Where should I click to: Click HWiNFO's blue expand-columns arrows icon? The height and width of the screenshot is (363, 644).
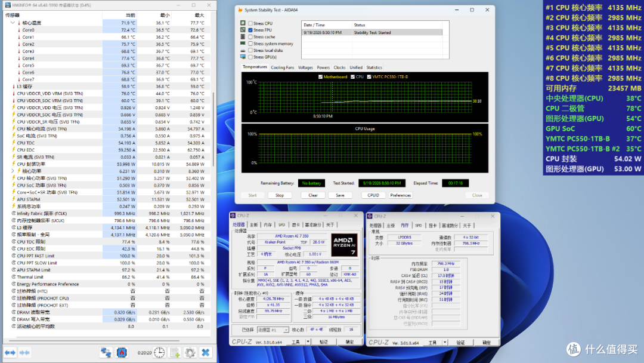tap(10, 352)
